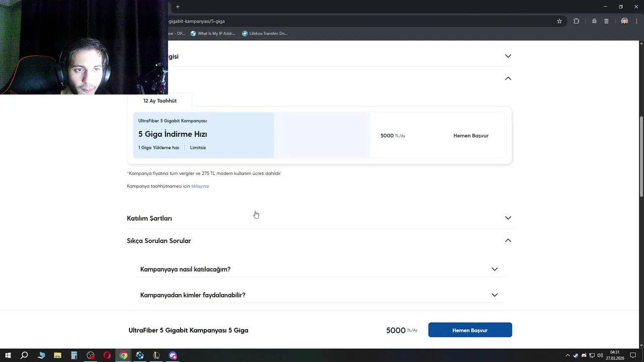Open the Windows Start menu
Screen dimensions: 644x362
coord(8,355)
